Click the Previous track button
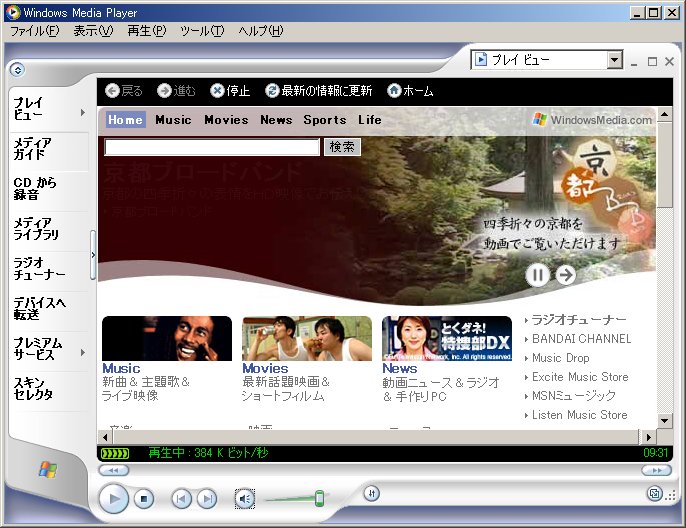This screenshot has width=686, height=528. point(181,498)
